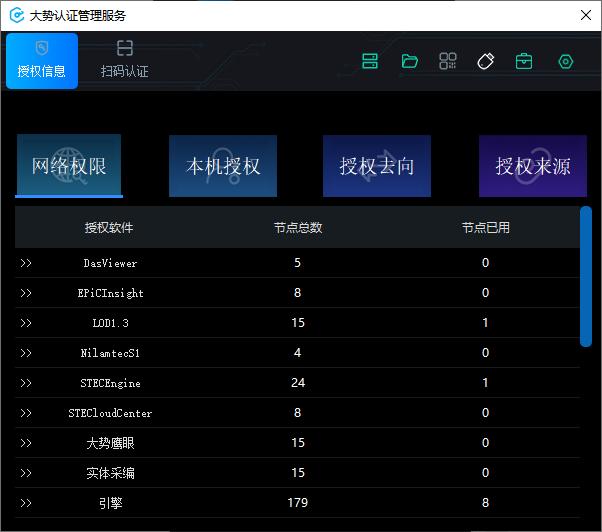602x532 pixels.
Task: Open the briefcase toolbox icon
Action: tap(524, 61)
